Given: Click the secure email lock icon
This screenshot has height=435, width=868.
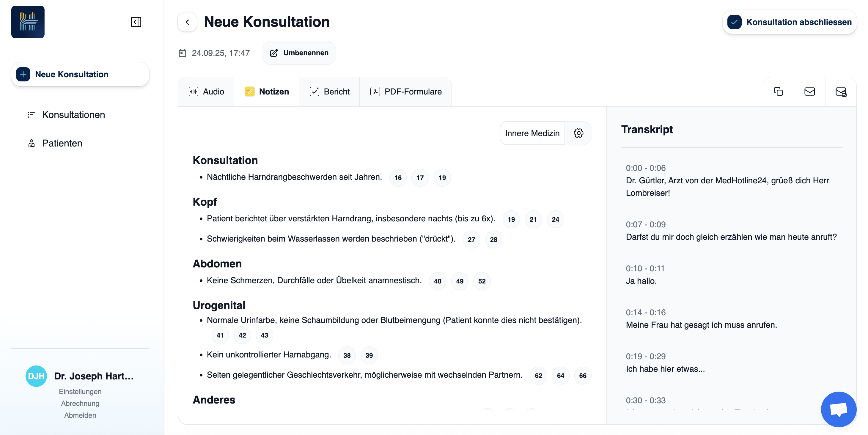Looking at the screenshot, I should click(x=841, y=92).
